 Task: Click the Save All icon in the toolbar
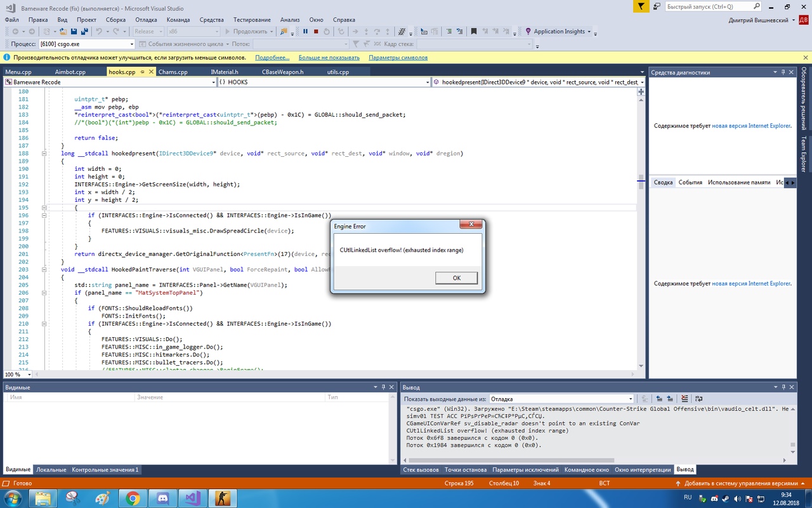point(84,31)
